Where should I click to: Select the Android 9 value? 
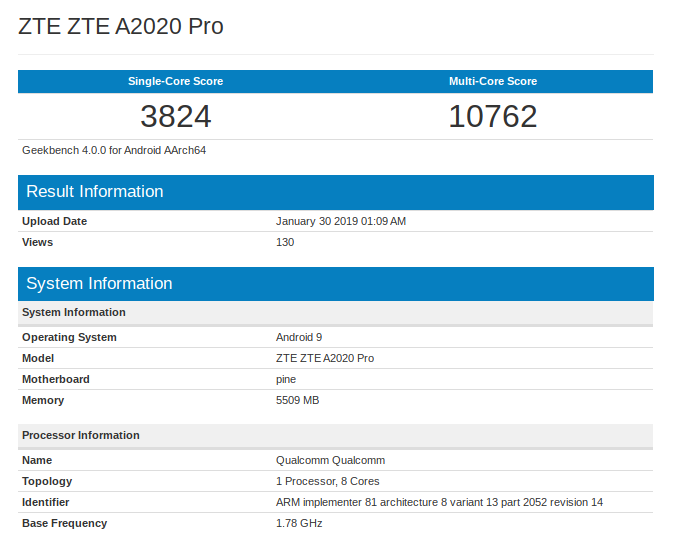pos(299,337)
